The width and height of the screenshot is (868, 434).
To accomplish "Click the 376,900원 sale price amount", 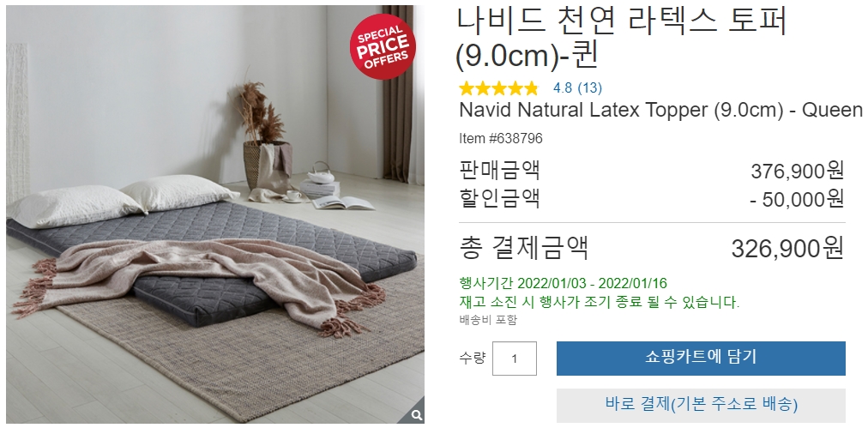I will pyautogui.click(x=797, y=172).
